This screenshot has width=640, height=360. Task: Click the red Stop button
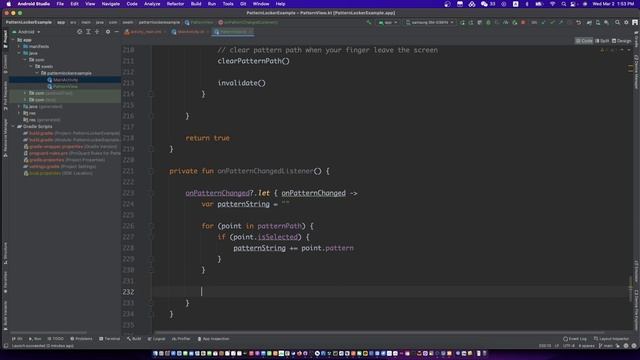[x=523, y=22]
